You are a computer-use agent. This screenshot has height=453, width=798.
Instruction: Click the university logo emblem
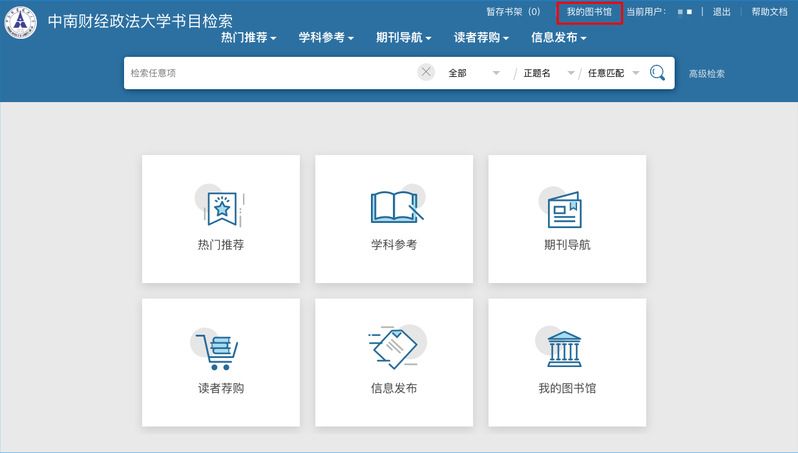pyautogui.click(x=20, y=22)
